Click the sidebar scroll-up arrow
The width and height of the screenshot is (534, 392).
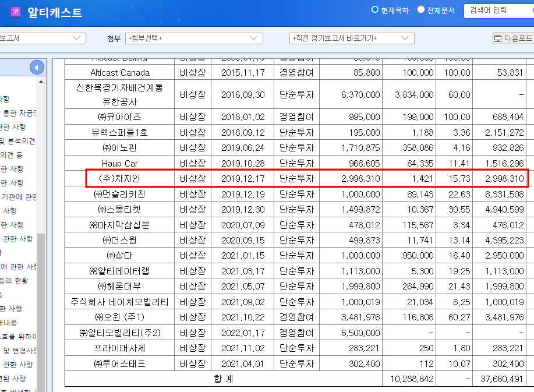click(x=41, y=82)
